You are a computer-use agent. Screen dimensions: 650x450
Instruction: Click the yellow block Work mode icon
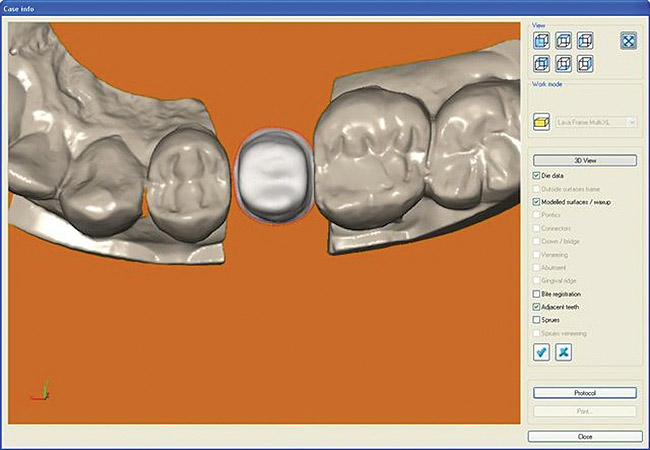(x=541, y=121)
